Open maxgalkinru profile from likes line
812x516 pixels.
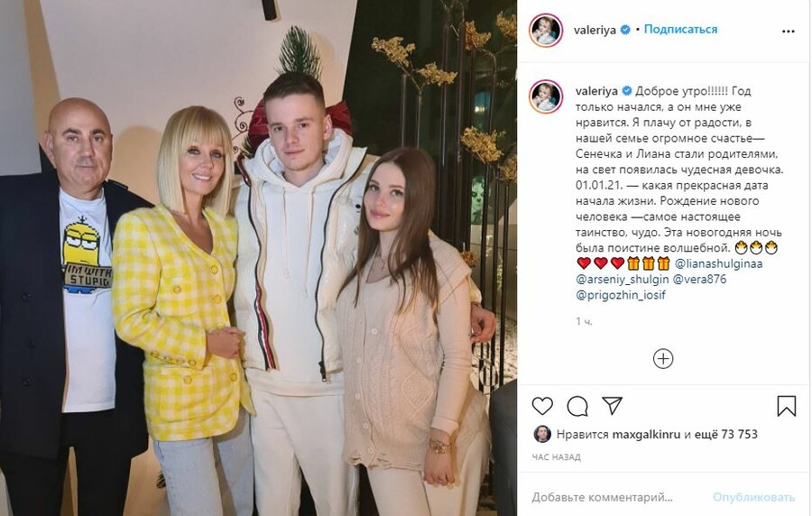pyautogui.click(x=646, y=434)
